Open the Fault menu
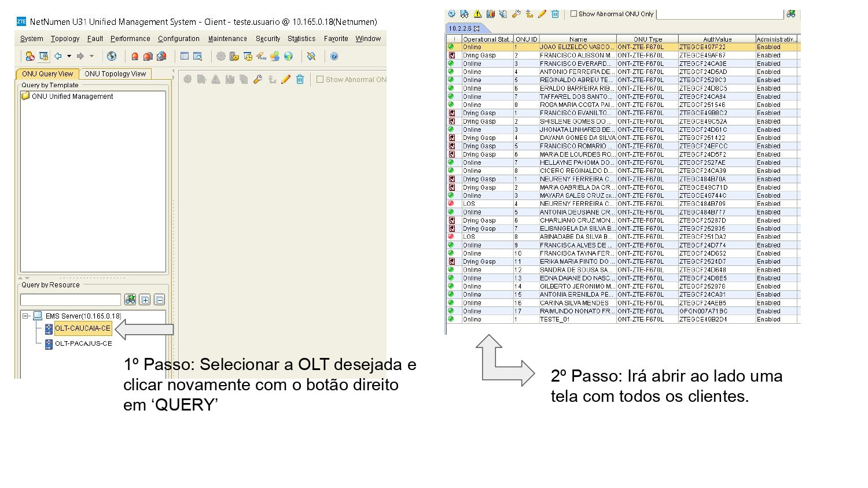This screenshot has height=488, width=868. tap(95, 39)
